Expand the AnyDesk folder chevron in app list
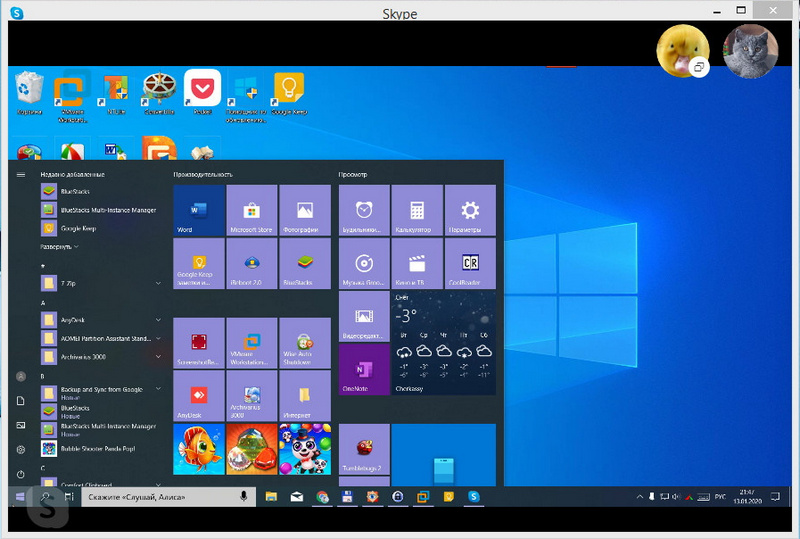This screenshot has height=539, width=800. pos(158,320)
